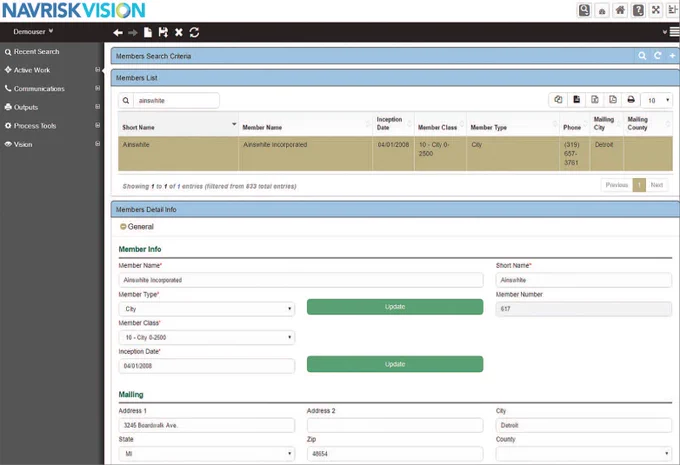Export the members list as PDF
This screenshot has width=680, height=465.
coord(613,100)
